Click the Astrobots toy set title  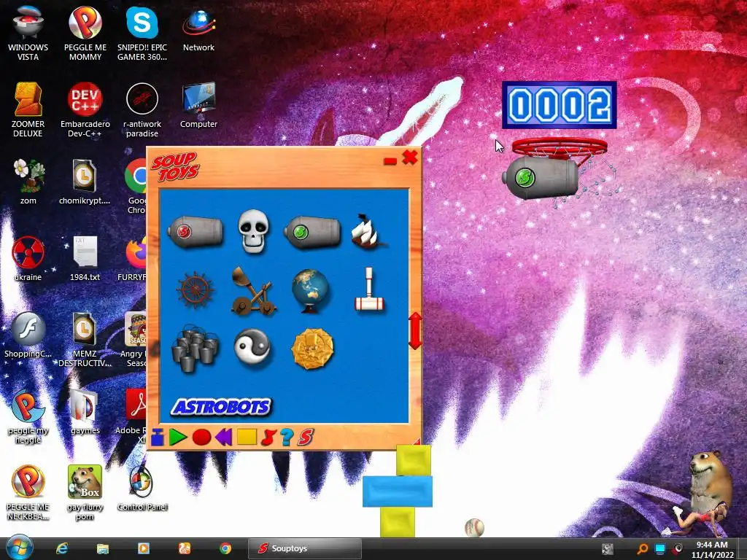[221, 407]
